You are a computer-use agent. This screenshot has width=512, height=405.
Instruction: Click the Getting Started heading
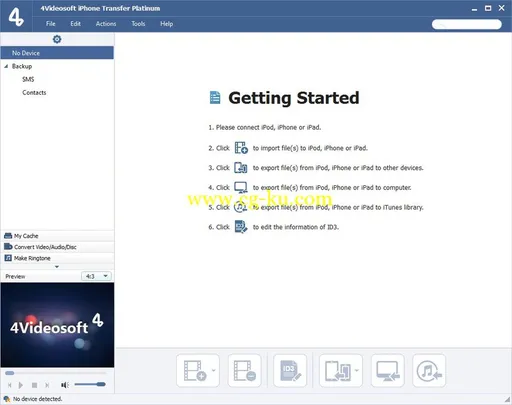tap(294, 98)
